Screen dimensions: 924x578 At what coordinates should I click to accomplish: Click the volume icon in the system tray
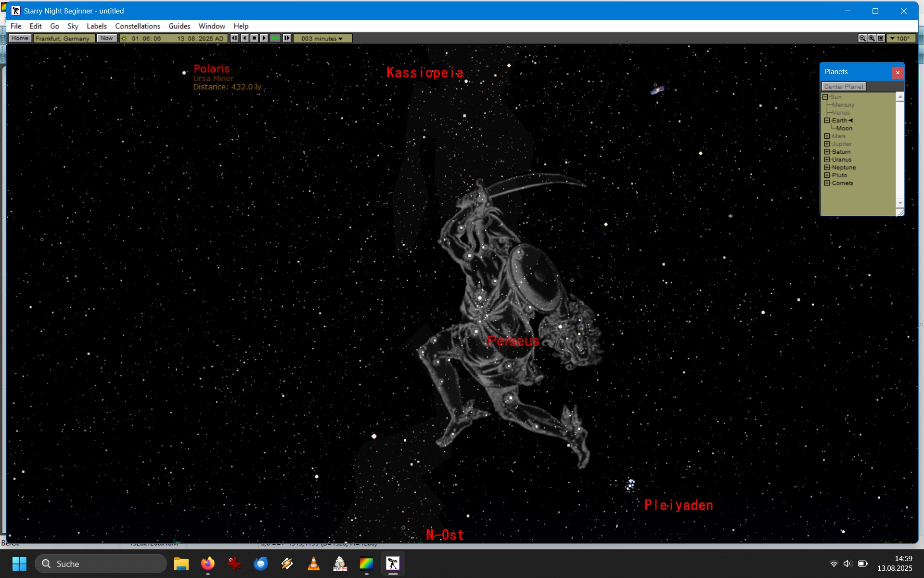point(847,564)
